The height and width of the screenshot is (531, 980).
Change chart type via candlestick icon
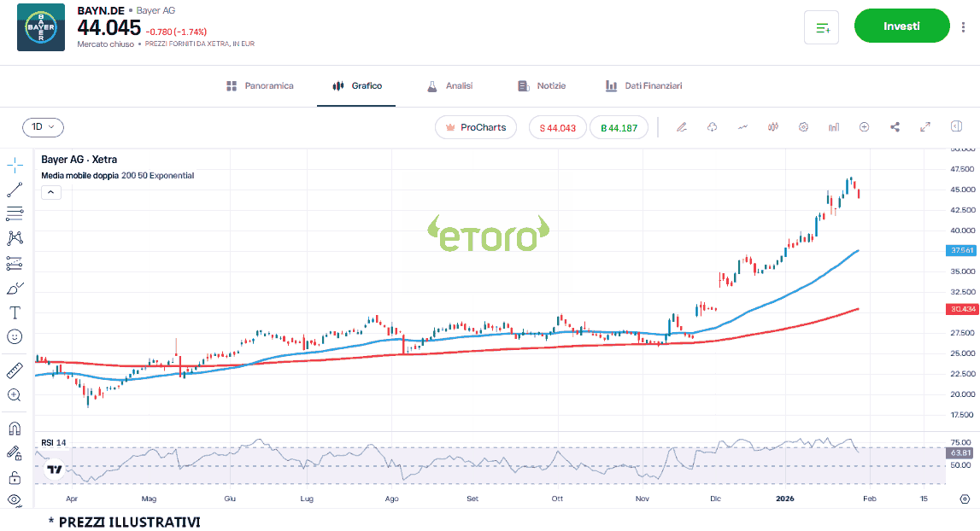pos(773,127)
